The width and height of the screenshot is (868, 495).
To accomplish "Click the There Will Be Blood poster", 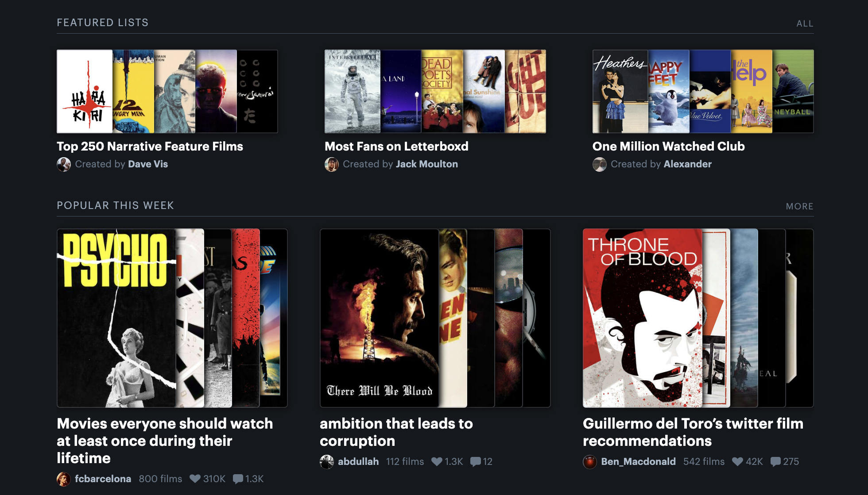I will 379,317.
